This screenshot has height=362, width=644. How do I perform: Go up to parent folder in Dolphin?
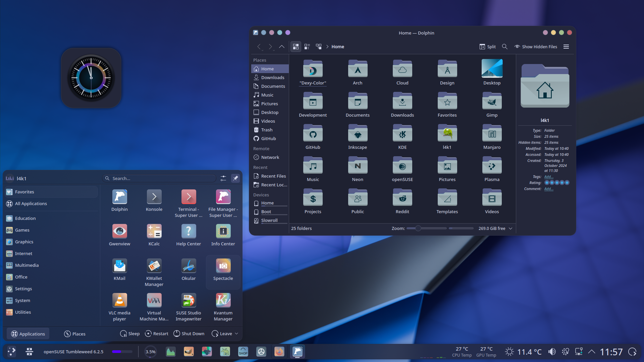point(282,47)
